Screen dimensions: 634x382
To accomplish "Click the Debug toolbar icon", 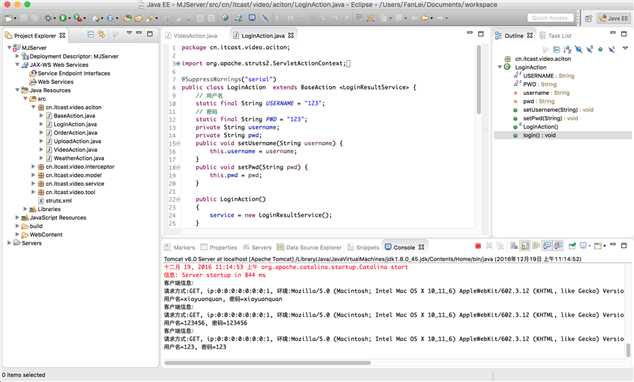I will [49, 18].
